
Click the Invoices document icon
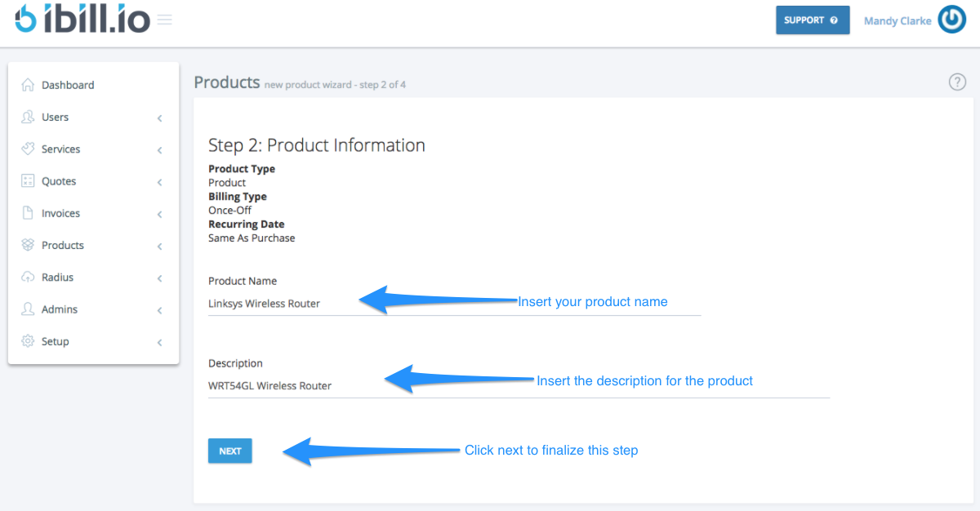28,213
